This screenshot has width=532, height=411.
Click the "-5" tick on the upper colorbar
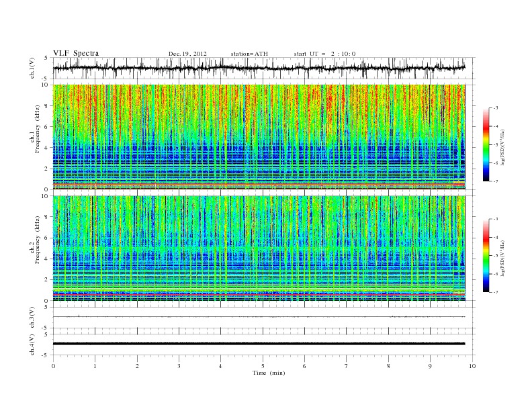click(x=496, y=145)
